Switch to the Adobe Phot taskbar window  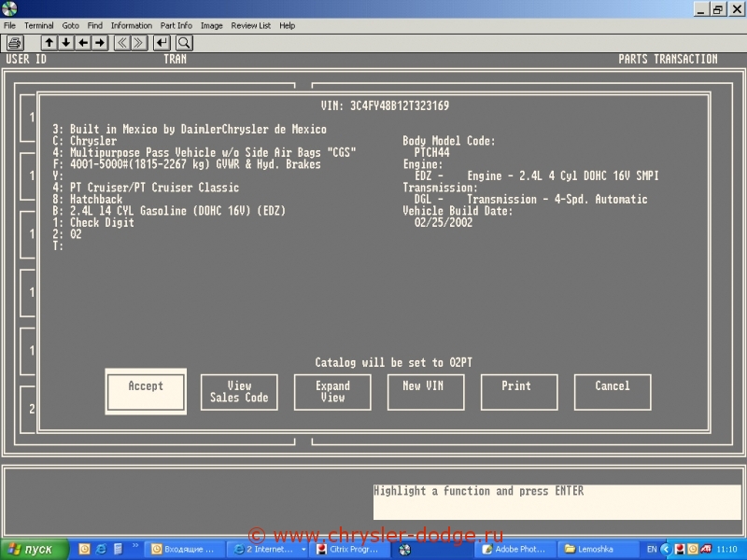coord(514,550)
